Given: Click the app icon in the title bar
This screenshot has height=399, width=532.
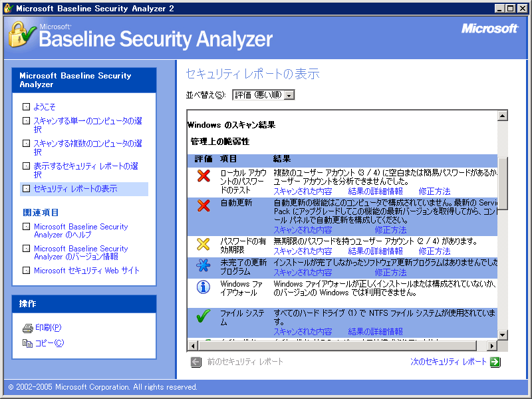Looking at the screenshot, I should 8,8.
